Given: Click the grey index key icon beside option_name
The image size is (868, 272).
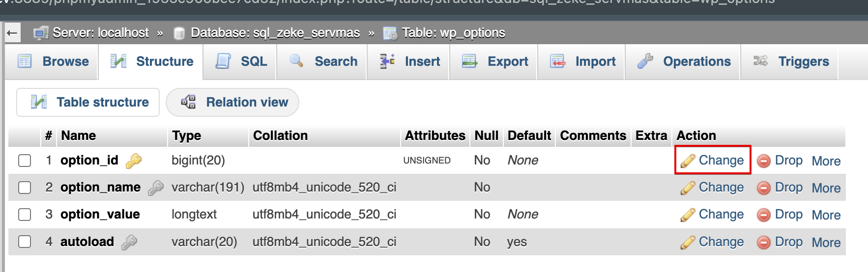Looking at the screenshot, I should click(x=155, y=188).
